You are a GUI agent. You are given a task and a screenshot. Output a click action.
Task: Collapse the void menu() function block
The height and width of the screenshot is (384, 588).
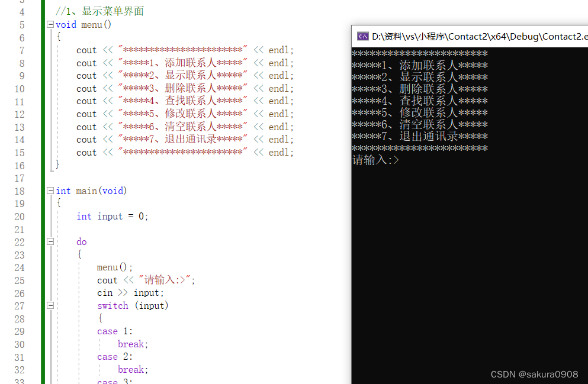click(50, 25)
